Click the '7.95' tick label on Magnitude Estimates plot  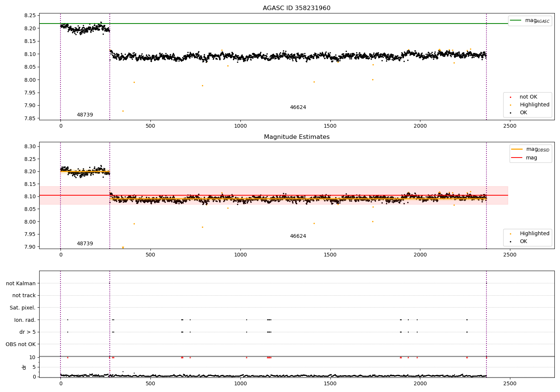click(x=30, y=234)
